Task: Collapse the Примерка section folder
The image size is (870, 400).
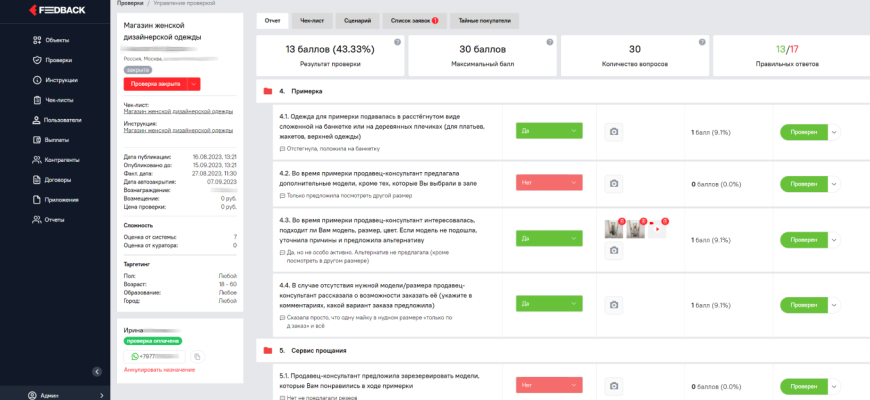Action: 267,92
